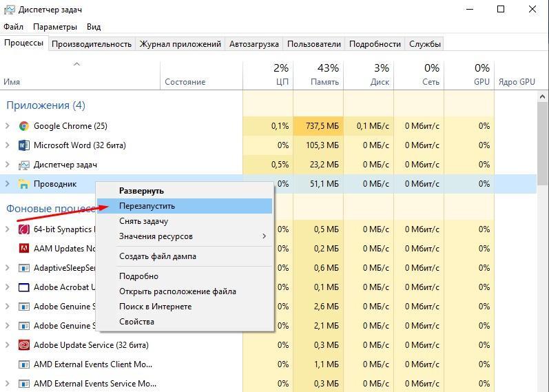
Task: Click the 2,6 МБ memory value
Action: point(327,307)
